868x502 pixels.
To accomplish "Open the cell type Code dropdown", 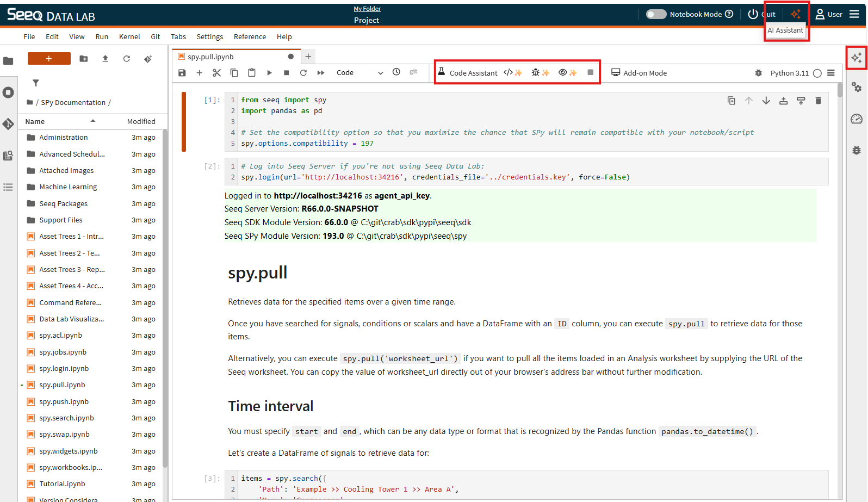I will (x=359, y=72).
